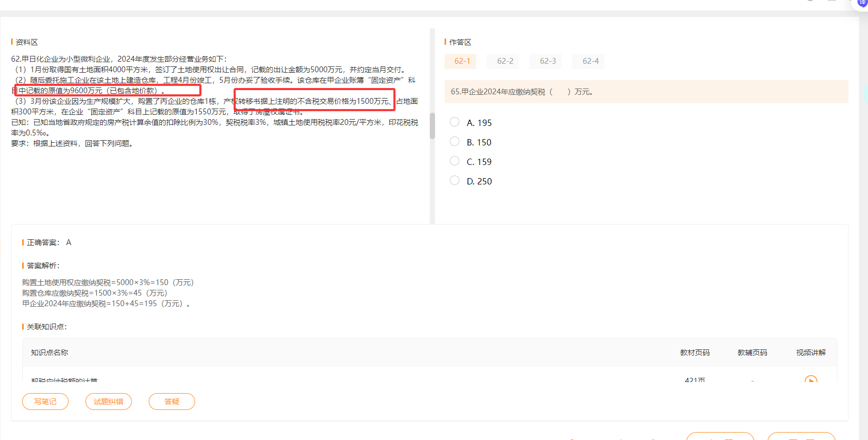868x440 pixels.
Task: Pick answer option C. 159
Action: pos(455,161)
